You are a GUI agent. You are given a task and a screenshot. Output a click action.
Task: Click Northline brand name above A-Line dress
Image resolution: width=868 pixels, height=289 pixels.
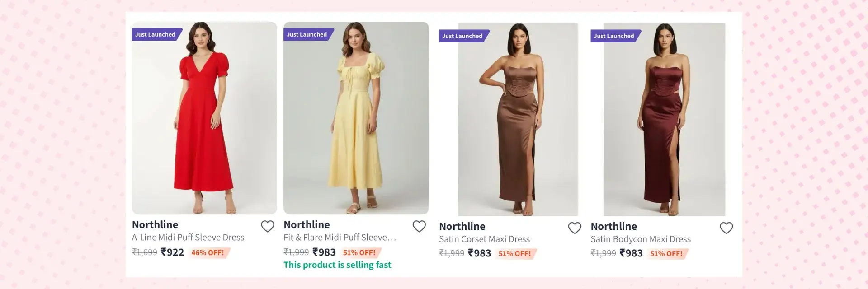(x=155, y=225)
